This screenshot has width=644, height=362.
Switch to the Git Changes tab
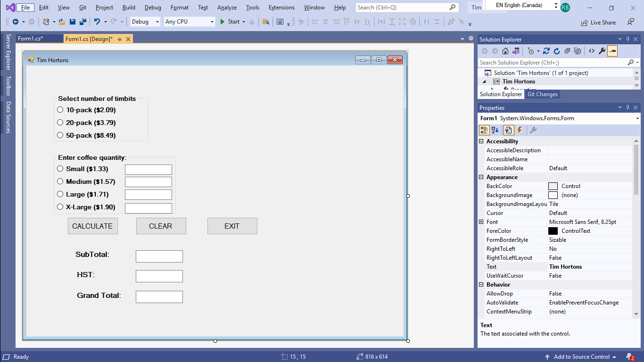(x=542, y=94)
